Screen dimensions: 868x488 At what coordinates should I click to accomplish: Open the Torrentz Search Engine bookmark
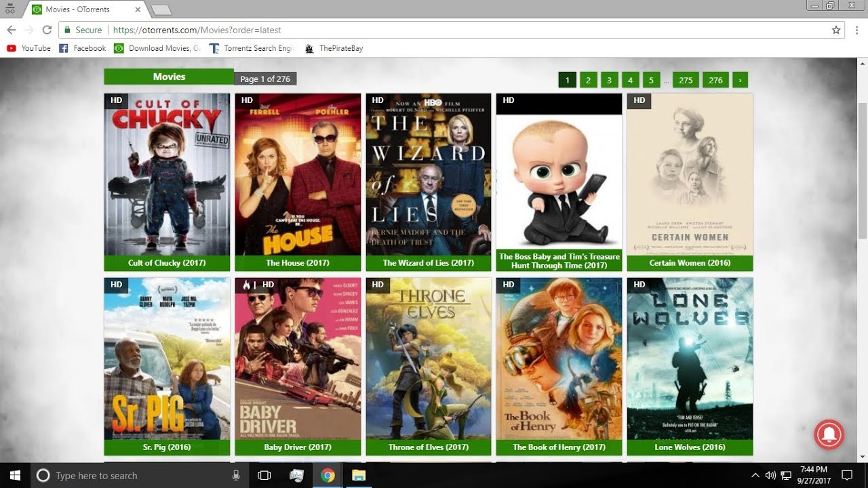tap(252, 48)
